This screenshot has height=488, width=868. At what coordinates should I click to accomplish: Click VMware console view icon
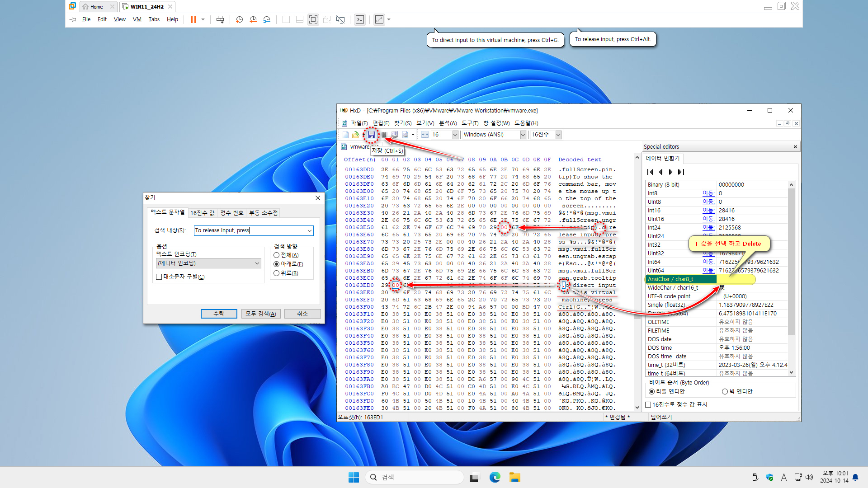click(360, 19)
